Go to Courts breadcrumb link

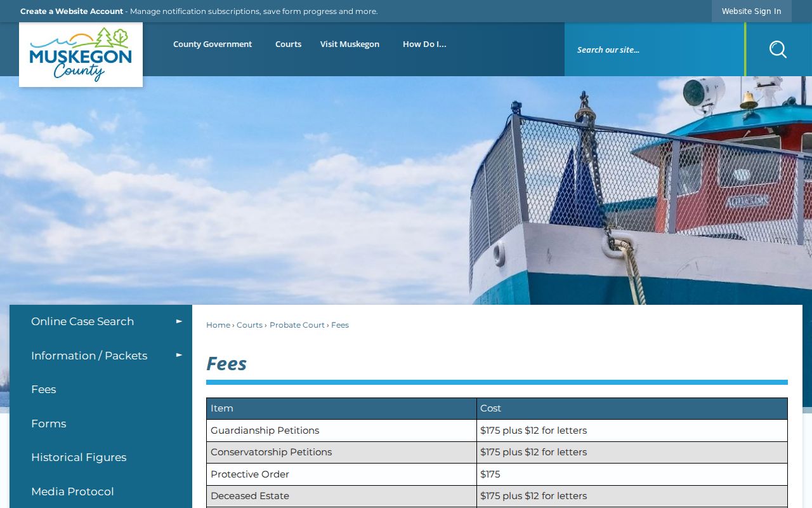click(x=249, y=325)
